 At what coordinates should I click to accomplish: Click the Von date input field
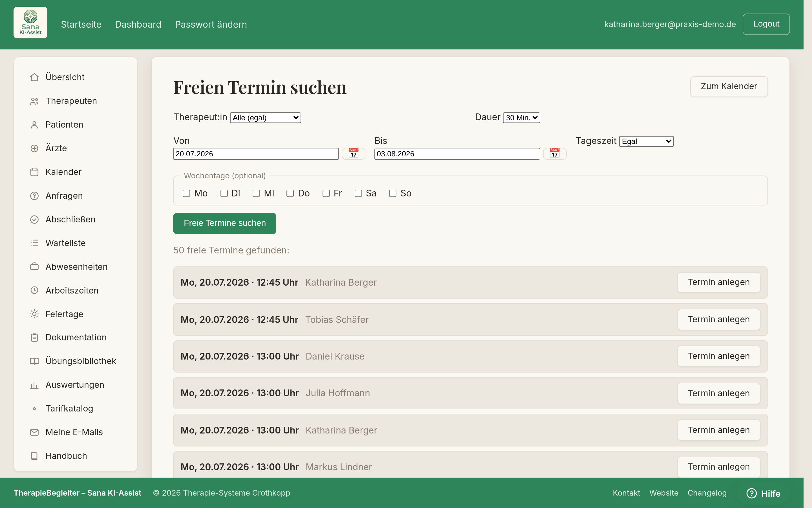click(x=256, y=154)
